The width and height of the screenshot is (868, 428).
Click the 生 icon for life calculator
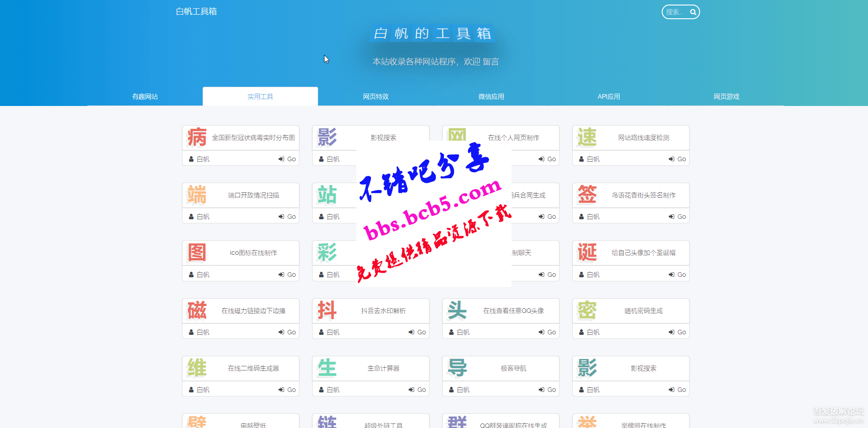[x=327, y=368]
